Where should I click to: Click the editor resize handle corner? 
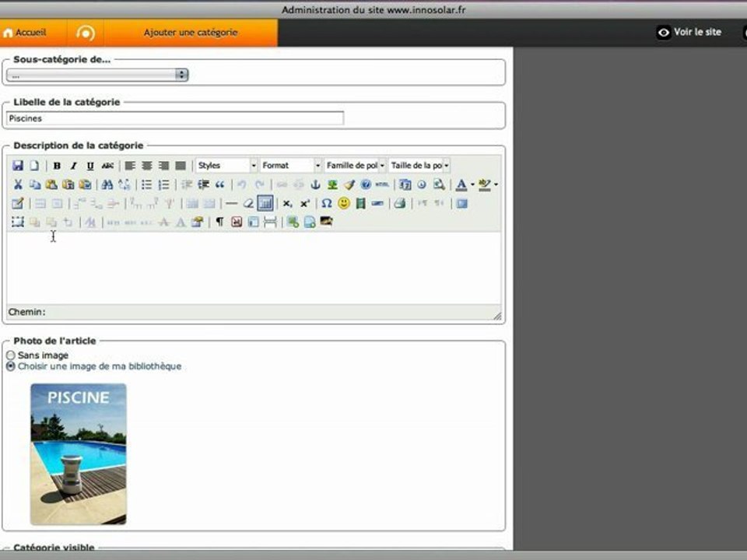(x=497, y=316)
